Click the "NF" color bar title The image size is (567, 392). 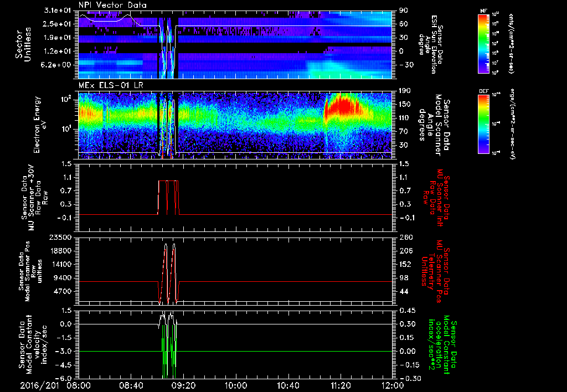tap(483, 11)
